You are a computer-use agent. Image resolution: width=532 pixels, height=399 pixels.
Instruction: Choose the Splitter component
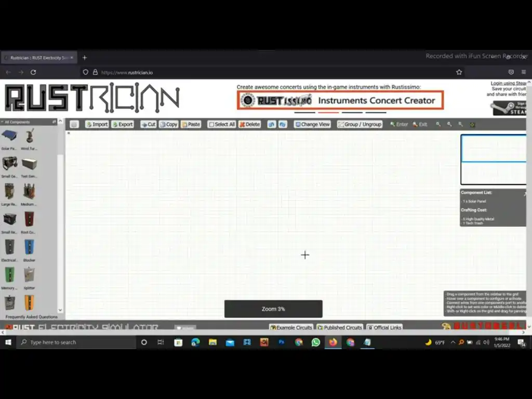click(29, 275)
